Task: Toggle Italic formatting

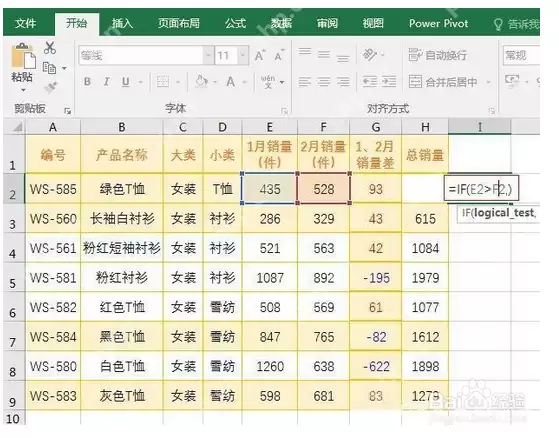Action: 106,82
